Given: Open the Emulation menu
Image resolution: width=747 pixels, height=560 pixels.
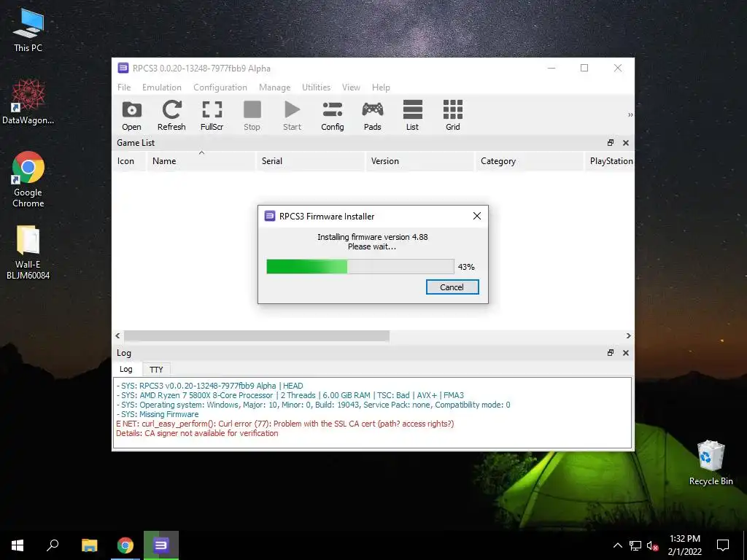Looking at the screenshot, I should pos(161,87).
